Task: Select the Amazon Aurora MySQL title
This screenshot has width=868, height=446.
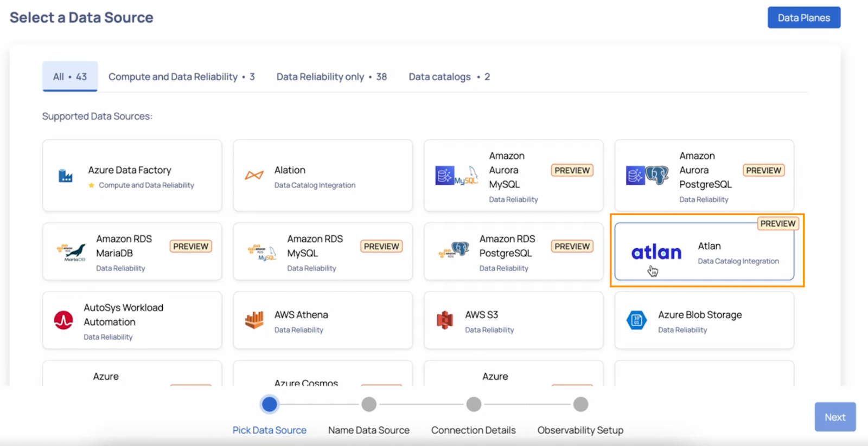Action: click(507, 170)
